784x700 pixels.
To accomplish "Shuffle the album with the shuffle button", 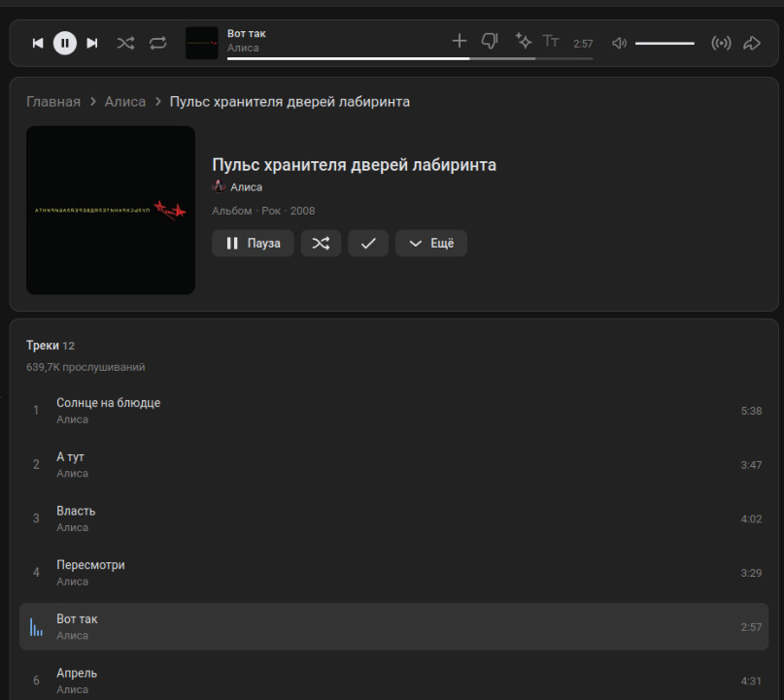I will point(321,244).
